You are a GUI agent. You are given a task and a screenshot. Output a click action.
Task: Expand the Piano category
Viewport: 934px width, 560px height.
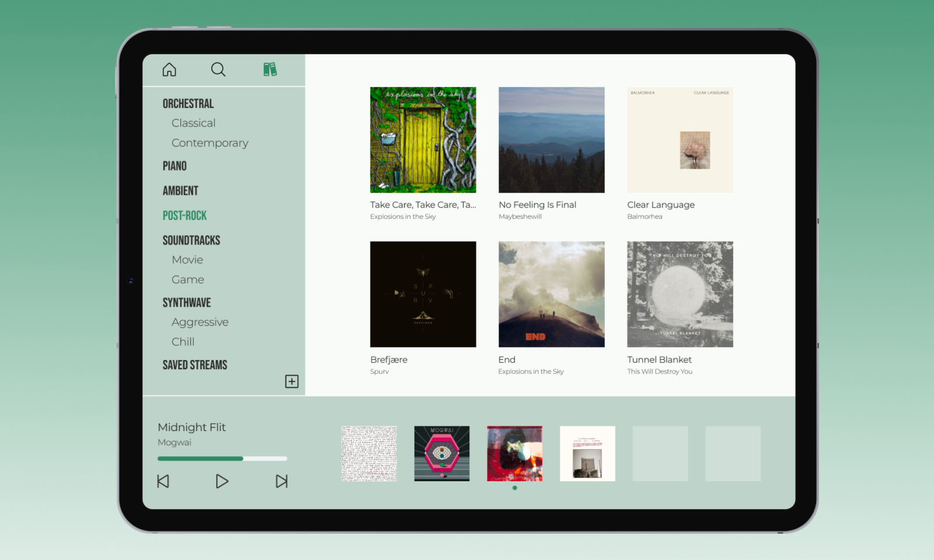tap(174, 166)
